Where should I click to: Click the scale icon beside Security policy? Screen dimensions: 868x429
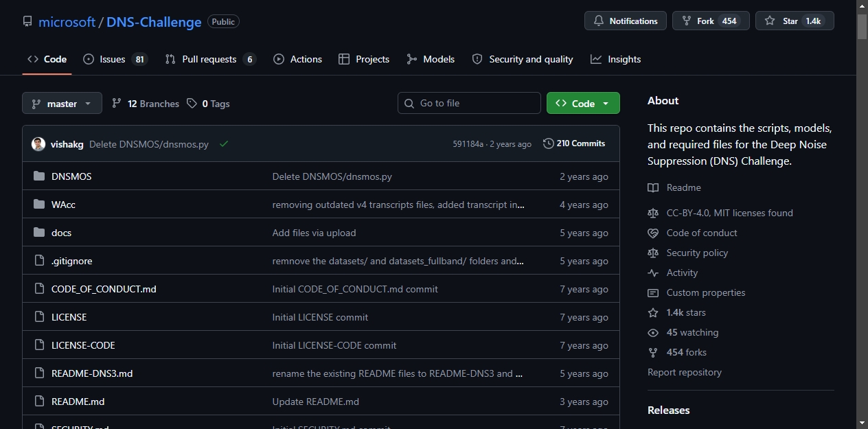[653, 253]
